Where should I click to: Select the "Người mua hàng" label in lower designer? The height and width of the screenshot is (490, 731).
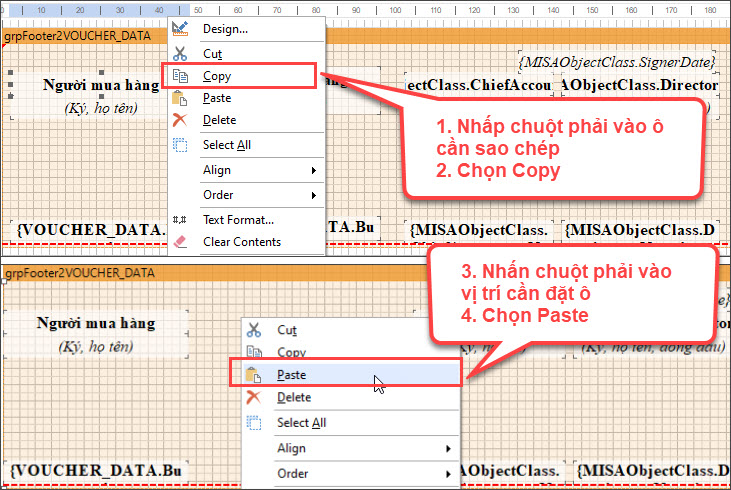click(x=96, y=323)
